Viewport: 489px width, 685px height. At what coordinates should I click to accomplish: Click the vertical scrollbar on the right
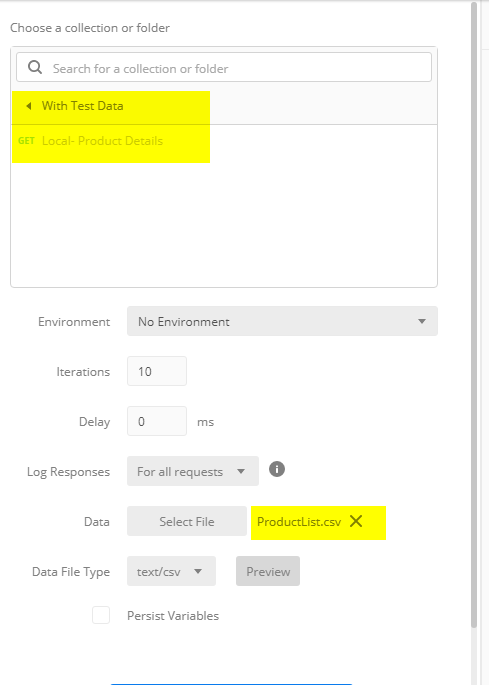coord(474,315)
